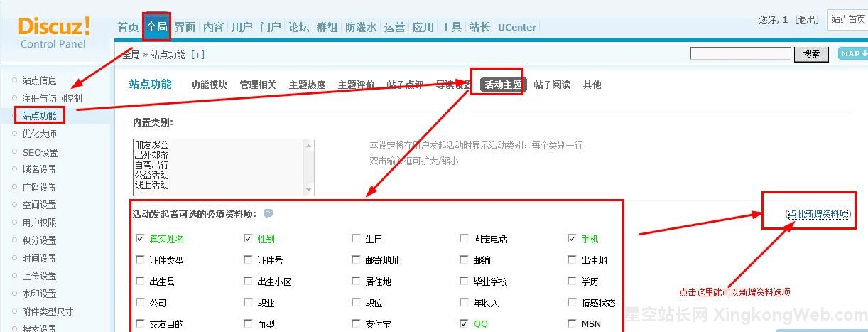The image size is (868, 332).
Task: Tick the 职位 checkbox
Action: [x=356, y=303]
